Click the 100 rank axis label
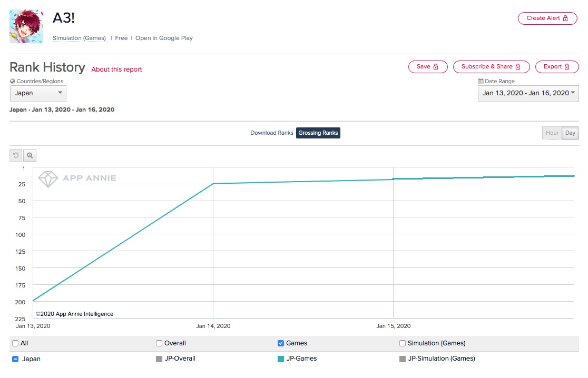The height and width of the screenshot is (378, 588). pos(20,235)
